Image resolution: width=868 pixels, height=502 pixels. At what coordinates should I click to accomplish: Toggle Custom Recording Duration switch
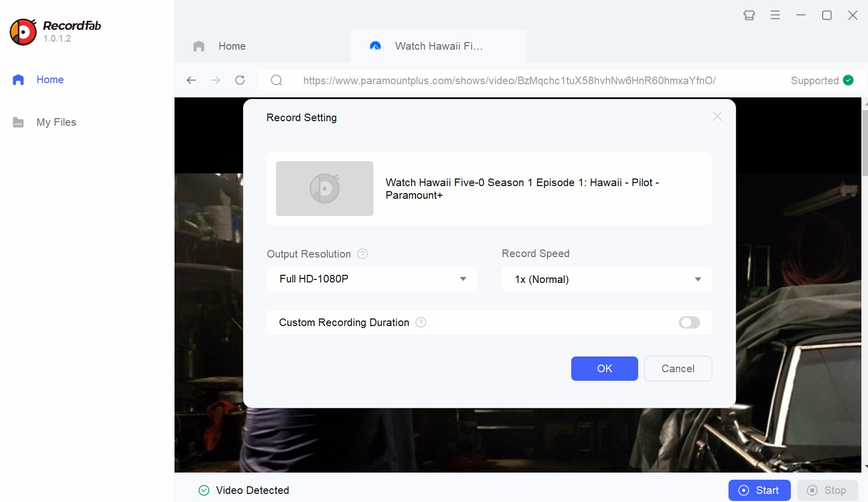coord(689,322)
